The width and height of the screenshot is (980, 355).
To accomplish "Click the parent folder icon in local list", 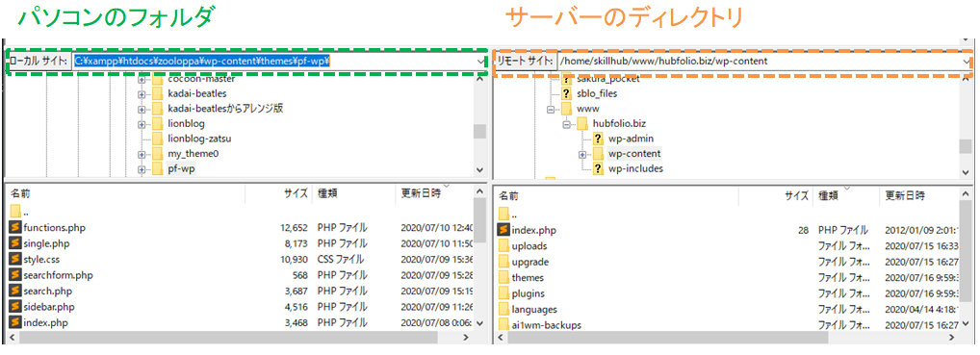I will coord(15,212).
